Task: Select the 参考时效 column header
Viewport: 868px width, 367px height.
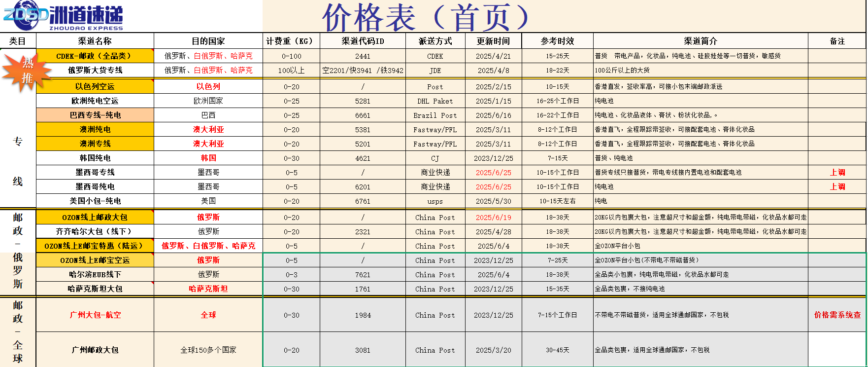Action: 557,41
